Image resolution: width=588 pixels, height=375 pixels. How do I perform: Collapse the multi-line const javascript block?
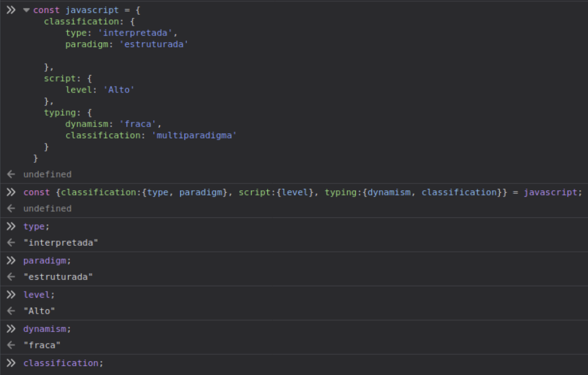point(26,10)
